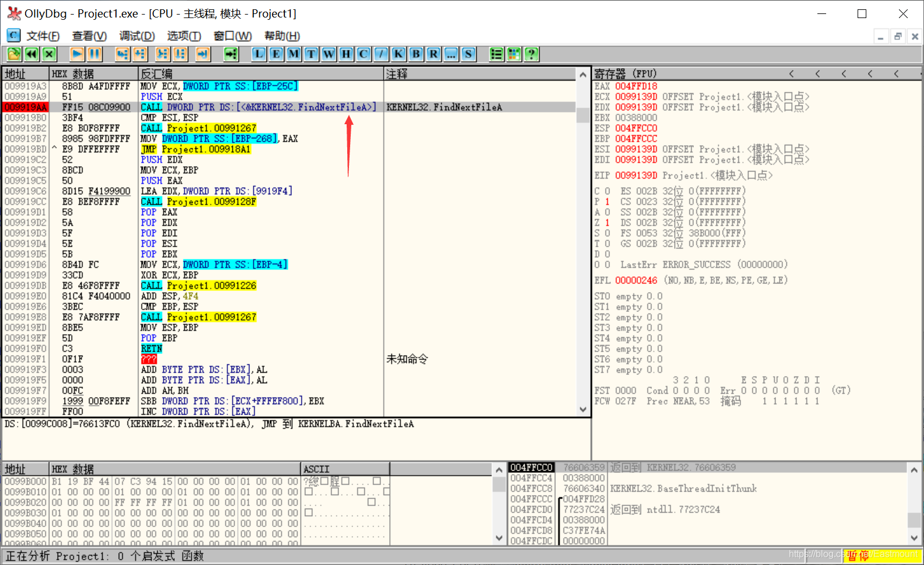Click disassembly scrollbar down arrow
The height and width of the screenshot is (565, 924).
click(x=583, y=409)
